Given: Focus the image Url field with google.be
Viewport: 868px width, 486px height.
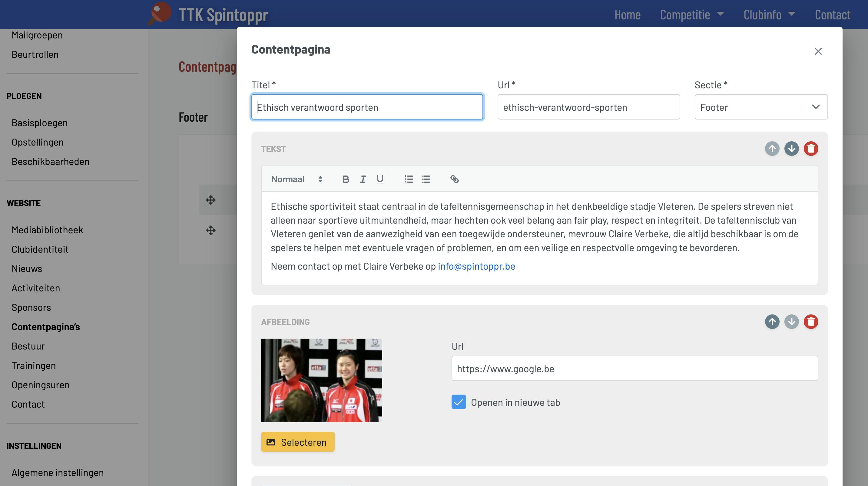Looking at the screenshot, I should tap(634, 369).
